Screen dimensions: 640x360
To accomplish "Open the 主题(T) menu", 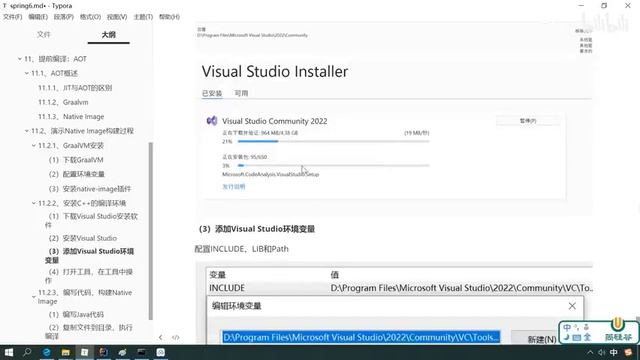I will [x=143, y=17].
